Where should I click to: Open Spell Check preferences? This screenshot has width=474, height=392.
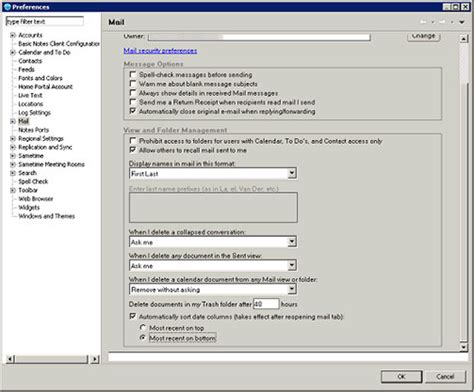point(33,182)
